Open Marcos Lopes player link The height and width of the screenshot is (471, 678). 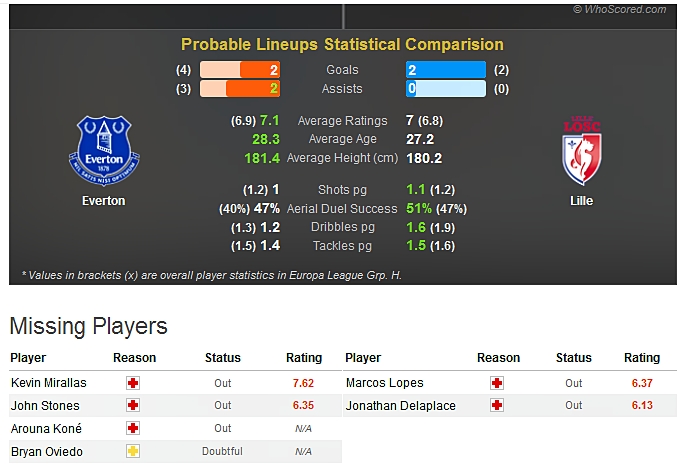click(384, 383)
